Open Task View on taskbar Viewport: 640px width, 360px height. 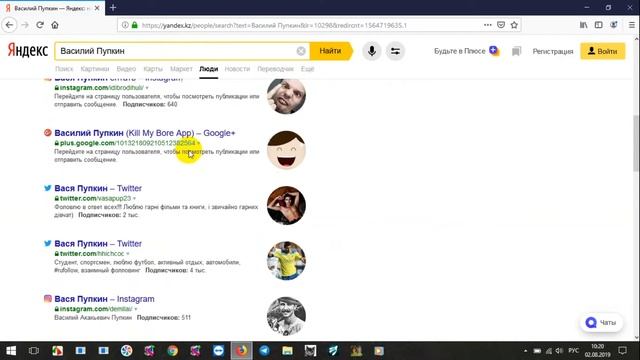[34, 351]
